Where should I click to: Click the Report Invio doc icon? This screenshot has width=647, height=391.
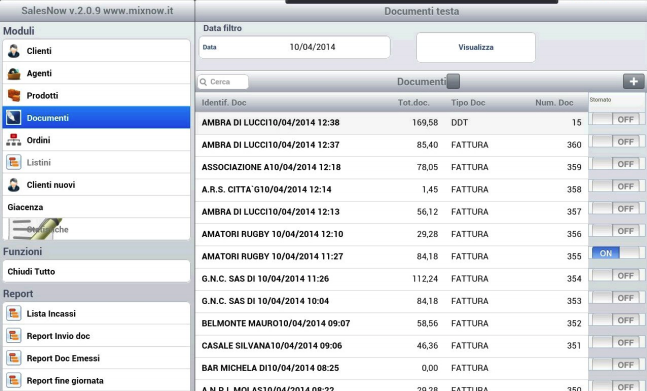coord(14,336)
